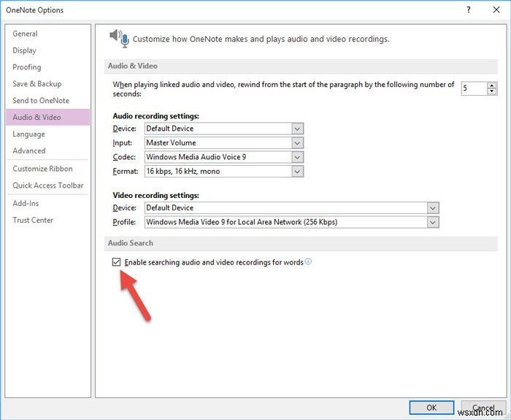
Task: Decrease rewind seconds with down arrow
Action: pyautogui.click(x=492, y=91)
